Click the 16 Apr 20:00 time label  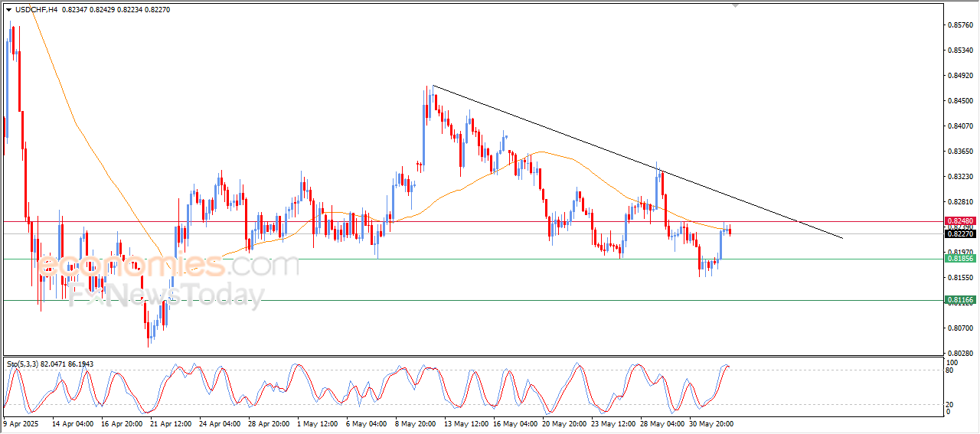122,423
